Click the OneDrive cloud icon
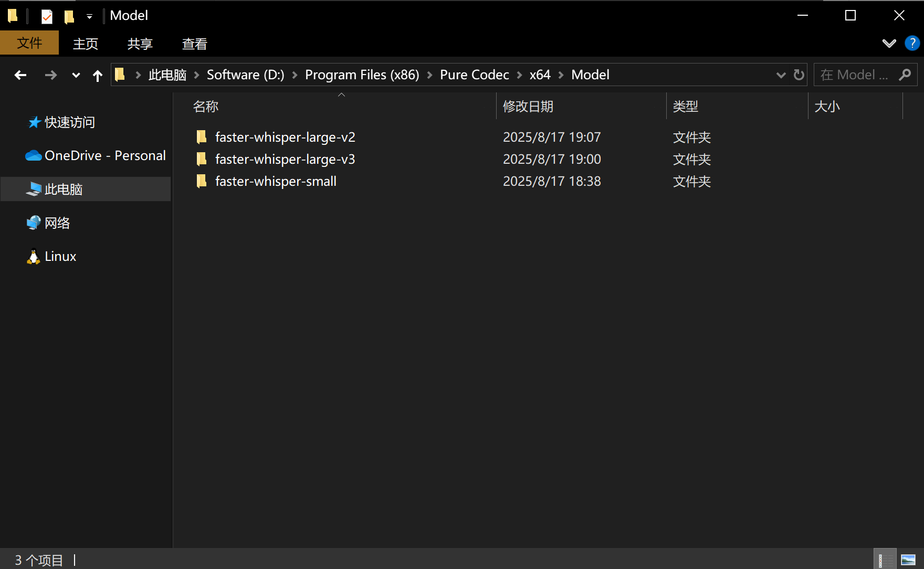Viewport: 924px width, 569px height. [x=34, y=155]
